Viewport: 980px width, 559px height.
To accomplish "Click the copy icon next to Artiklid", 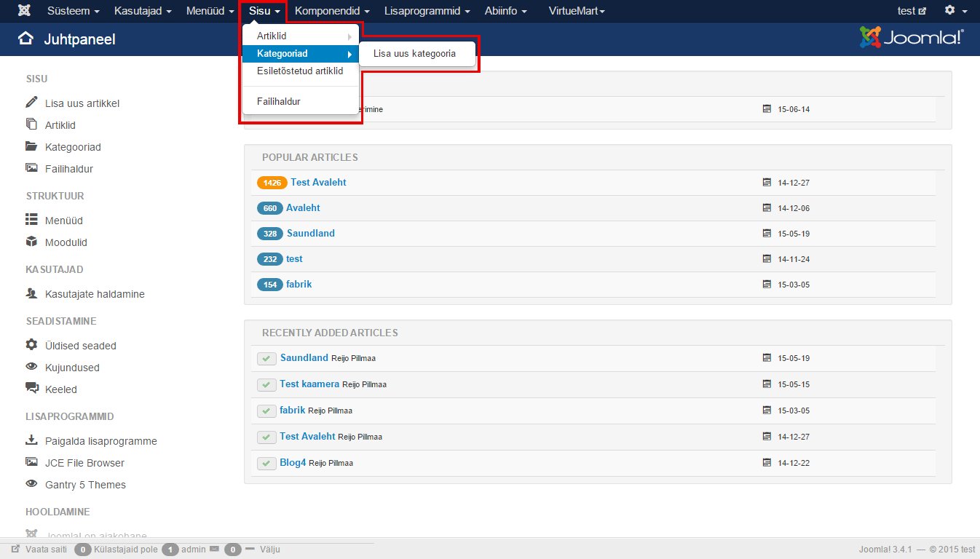I will coord(31,124).
